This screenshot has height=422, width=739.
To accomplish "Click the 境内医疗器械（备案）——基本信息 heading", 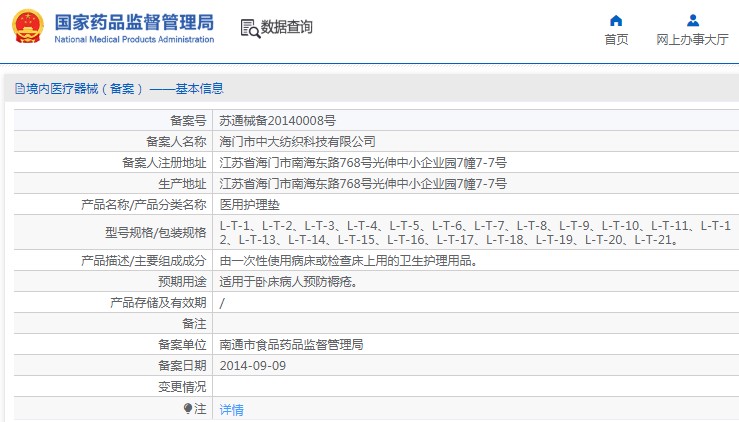I will [125, 89].
